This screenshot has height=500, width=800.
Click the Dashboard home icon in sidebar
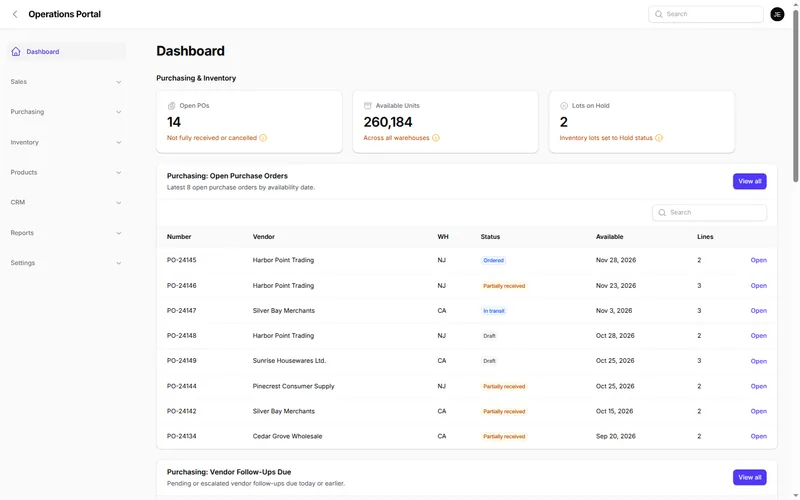pyautogui.click(x=16, y=52)
